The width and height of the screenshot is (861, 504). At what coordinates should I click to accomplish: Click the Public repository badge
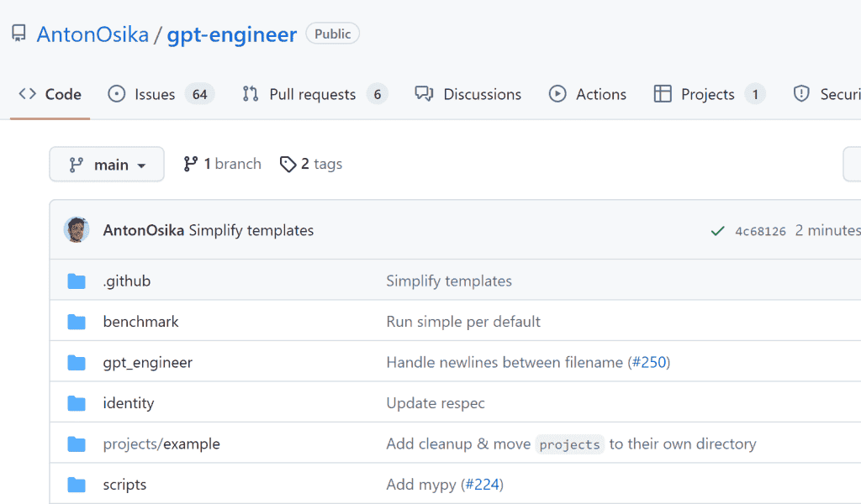(332, 34)
